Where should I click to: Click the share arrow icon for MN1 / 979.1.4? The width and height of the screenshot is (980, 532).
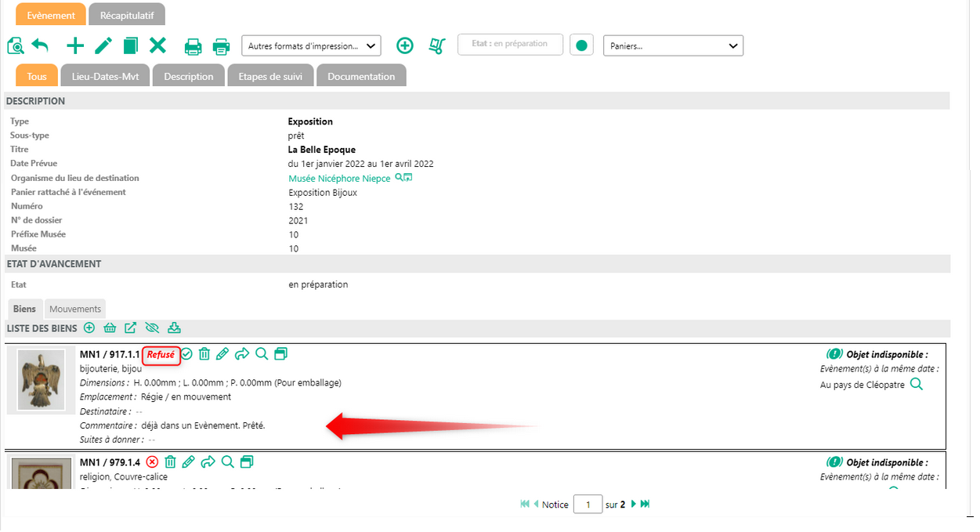tap(208, 462)
